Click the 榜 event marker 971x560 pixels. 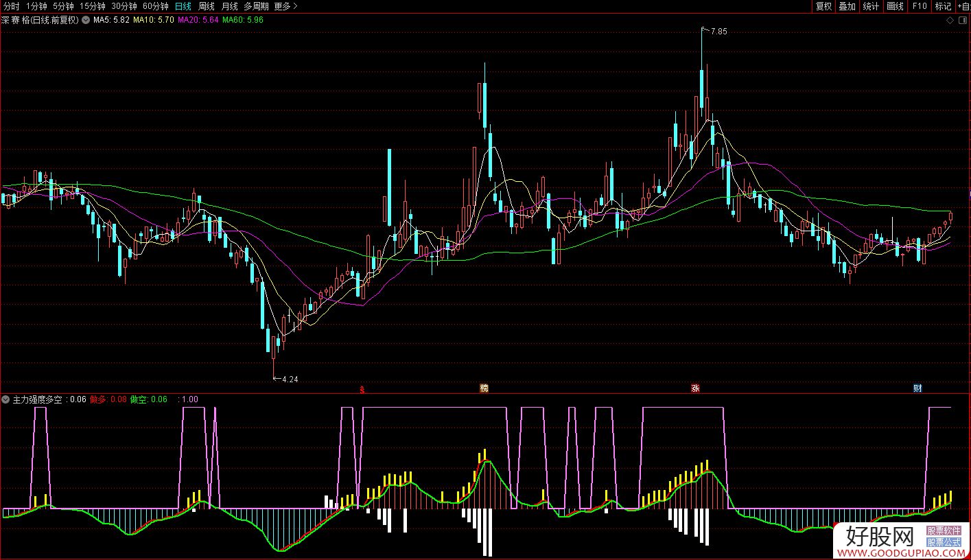pyautogui.click(x=484, y=388)
